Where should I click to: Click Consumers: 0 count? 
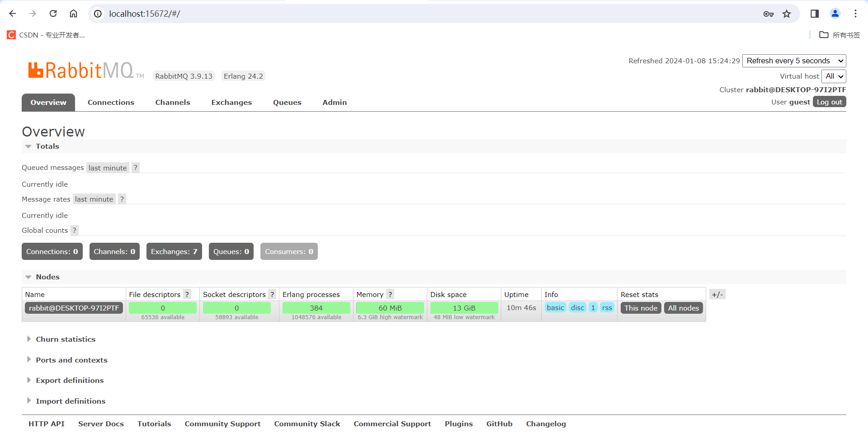tap(289, 251)
